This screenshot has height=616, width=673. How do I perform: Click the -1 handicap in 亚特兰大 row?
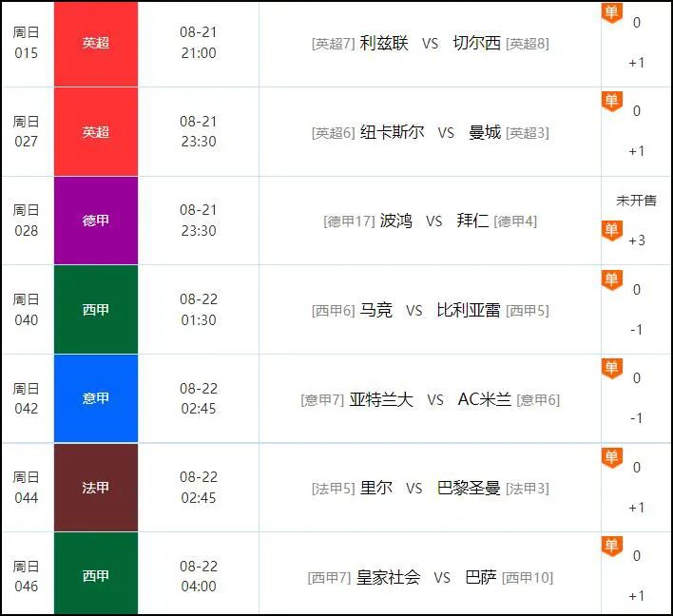(637, 418)
